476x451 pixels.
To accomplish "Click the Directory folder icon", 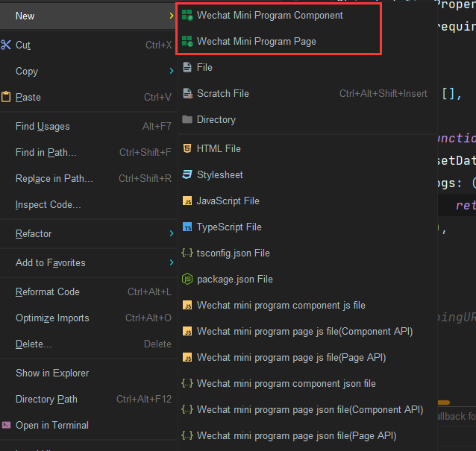I will click(187, 119).
